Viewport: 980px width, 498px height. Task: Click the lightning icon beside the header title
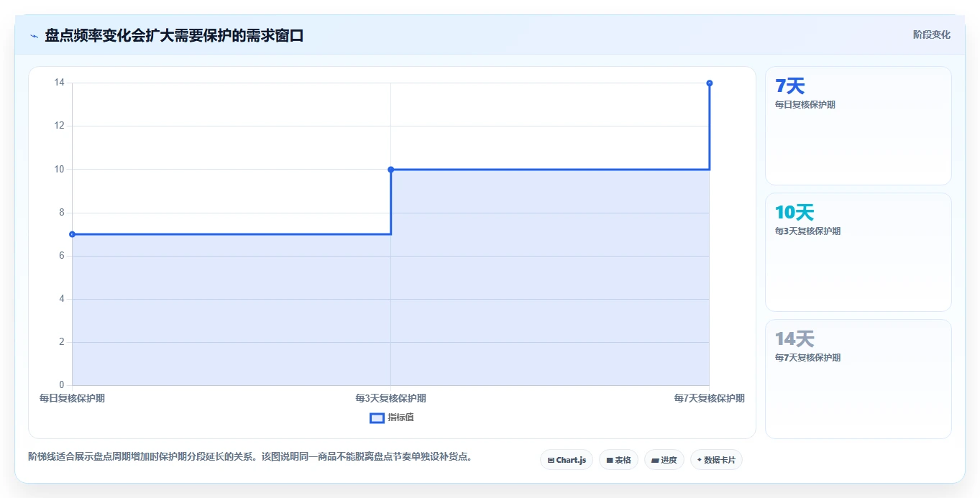pos(34,36)
